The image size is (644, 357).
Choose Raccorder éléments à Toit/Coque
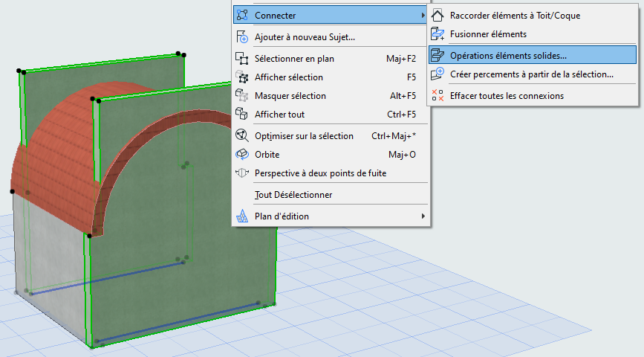515,15
